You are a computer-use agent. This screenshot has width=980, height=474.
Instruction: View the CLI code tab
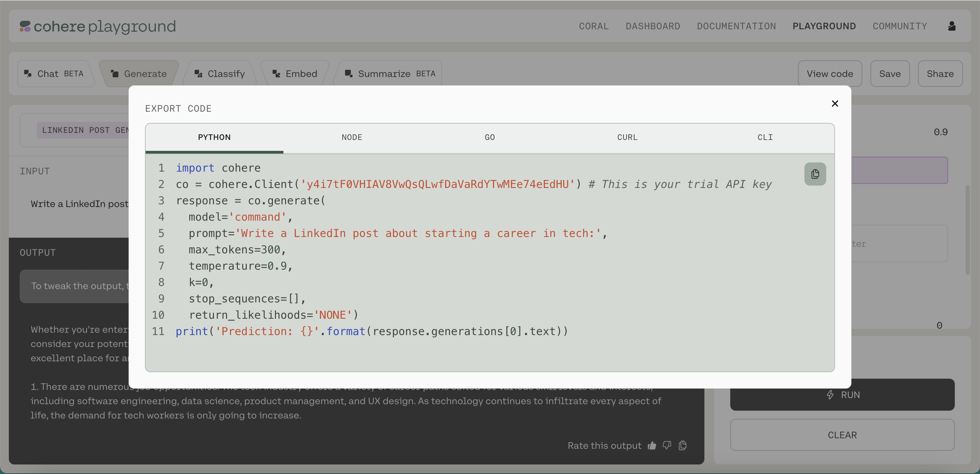(765, 137)
